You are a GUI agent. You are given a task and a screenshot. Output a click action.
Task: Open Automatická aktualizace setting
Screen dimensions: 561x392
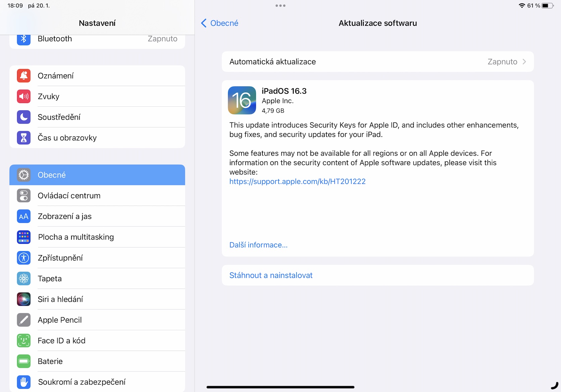pos(378,62)
